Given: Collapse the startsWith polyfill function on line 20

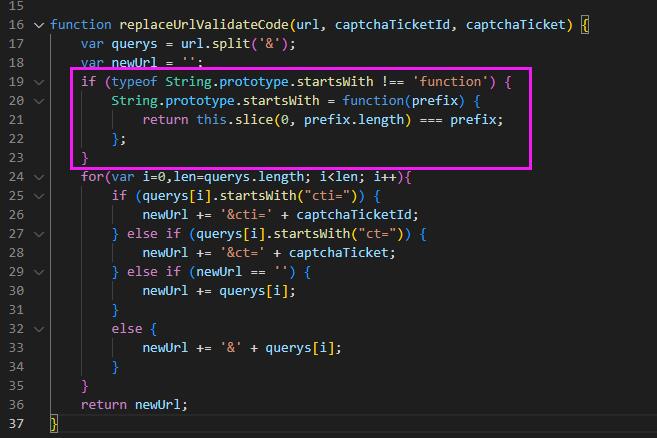Looking at the screenshot, I should (x=39, y=101).
